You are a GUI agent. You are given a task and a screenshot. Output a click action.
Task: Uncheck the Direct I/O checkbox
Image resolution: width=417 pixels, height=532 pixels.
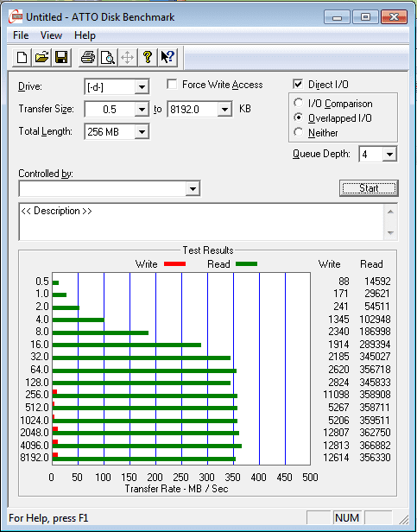click(x=298, y=84)
